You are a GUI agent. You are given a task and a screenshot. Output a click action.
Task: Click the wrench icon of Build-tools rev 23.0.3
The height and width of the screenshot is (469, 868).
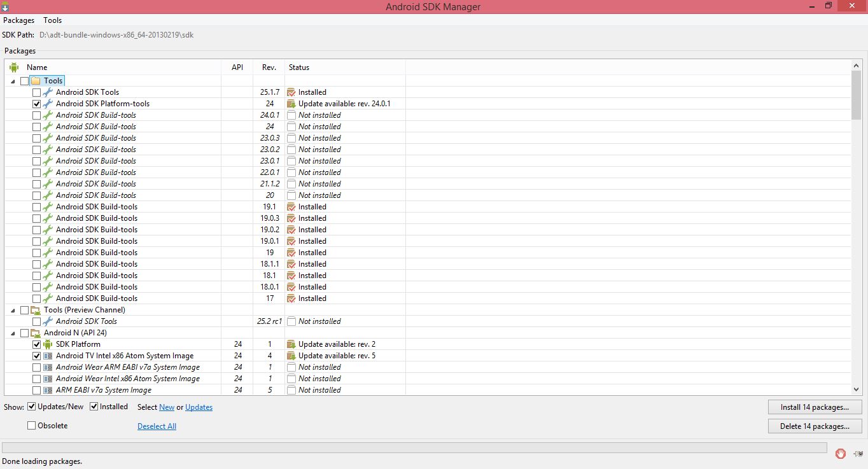point(48,138)
